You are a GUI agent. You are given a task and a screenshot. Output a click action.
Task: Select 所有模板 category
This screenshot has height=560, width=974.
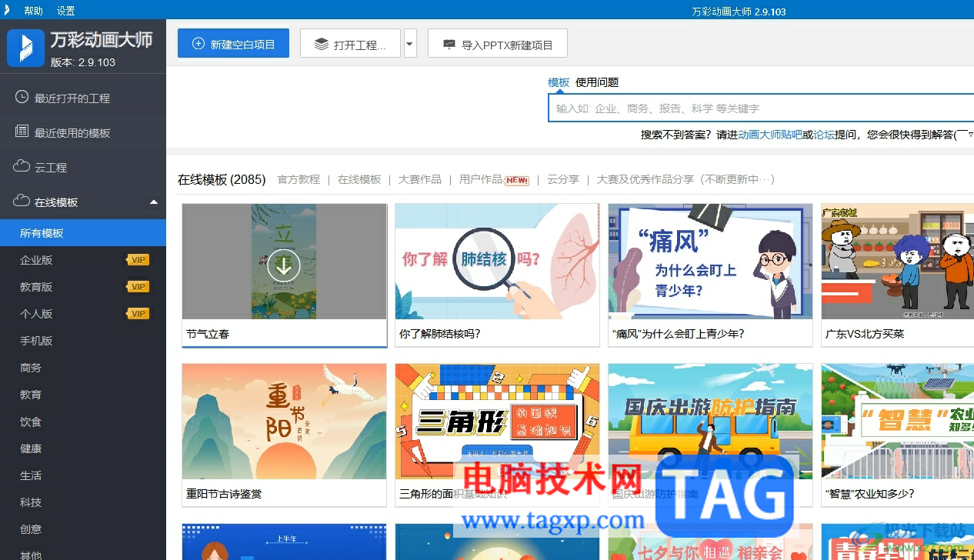pyautogui.click(x=83, y=233)
